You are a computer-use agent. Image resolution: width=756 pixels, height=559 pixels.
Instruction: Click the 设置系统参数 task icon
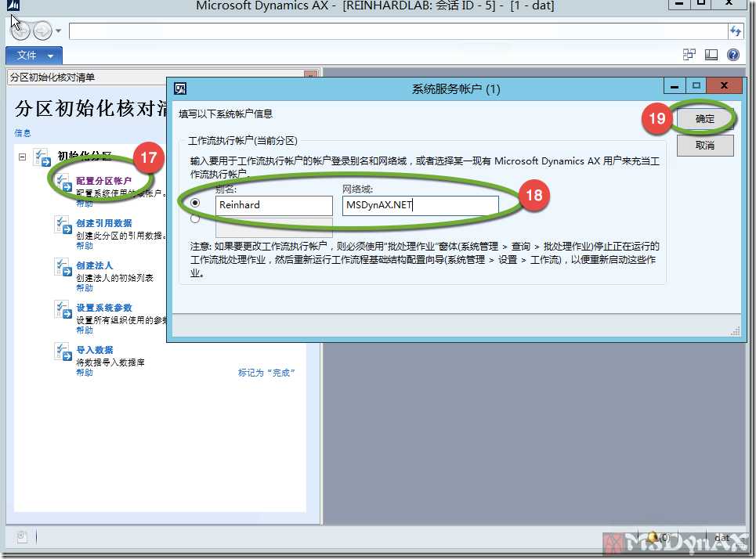(64, 310)
